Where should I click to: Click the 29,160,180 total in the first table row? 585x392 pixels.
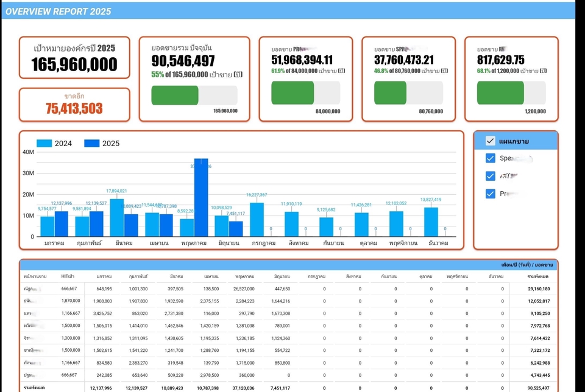[x=536, y=289]
